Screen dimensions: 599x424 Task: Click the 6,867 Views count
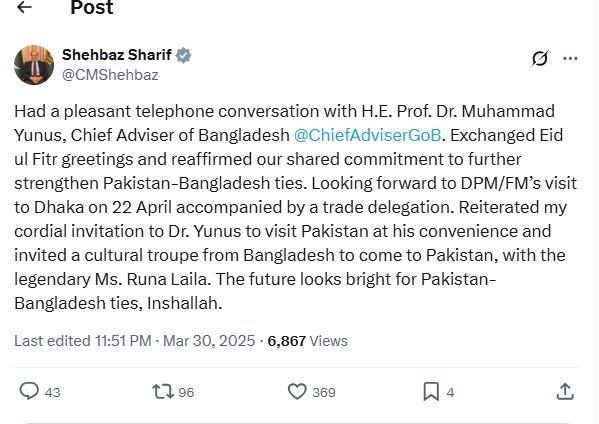click(308, 341)
